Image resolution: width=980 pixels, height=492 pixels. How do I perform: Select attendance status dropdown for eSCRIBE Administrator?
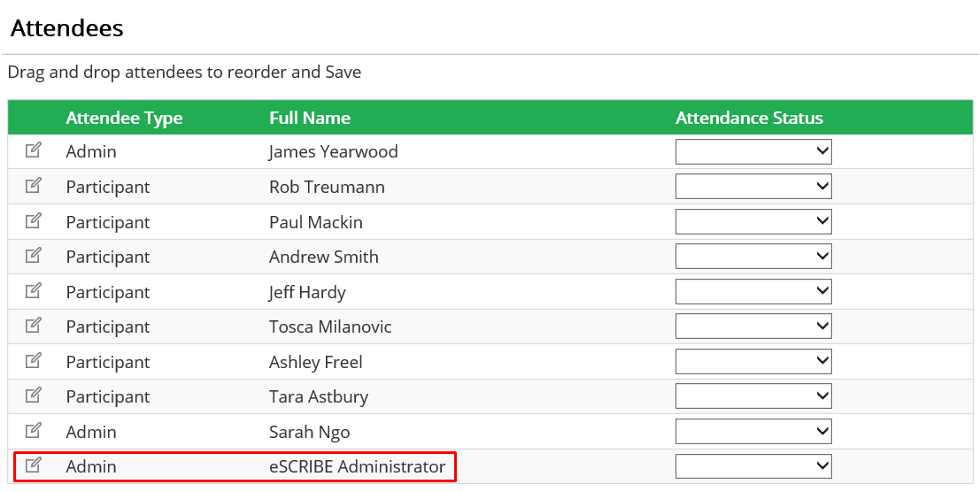(x=753, y=466)
